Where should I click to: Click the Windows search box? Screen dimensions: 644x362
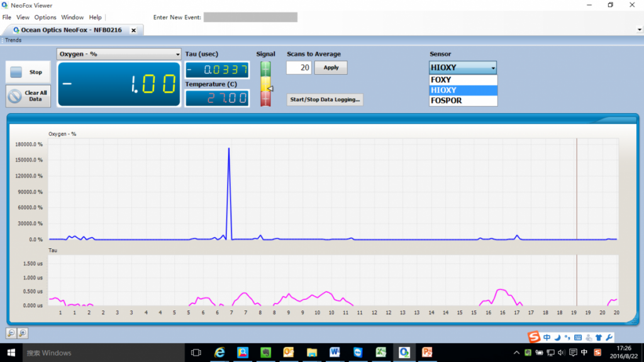point(103,353)
